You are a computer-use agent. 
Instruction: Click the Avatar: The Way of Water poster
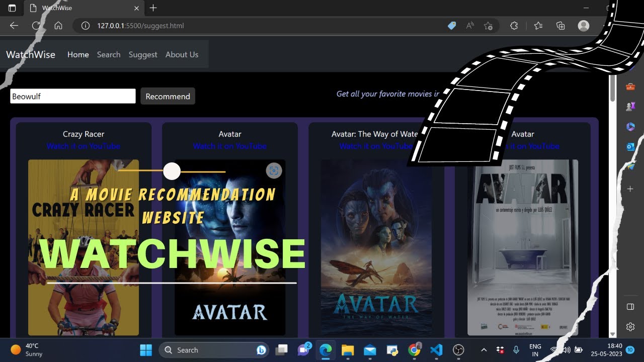[376, 247]
